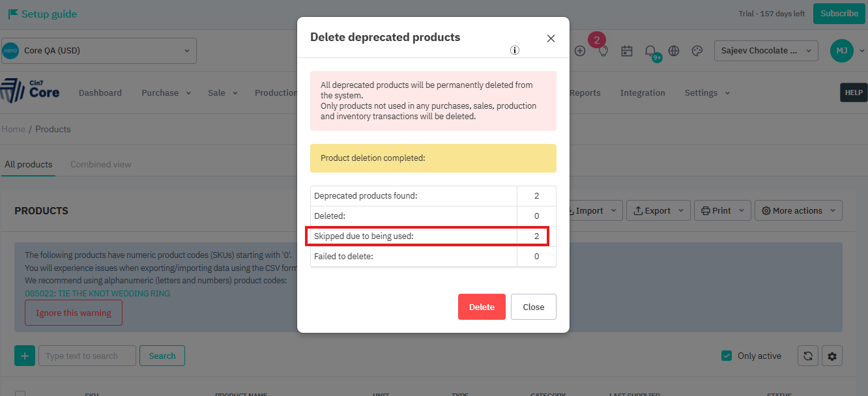Image resolution: width=868 pixels, height=396 pixels.
Task: Open the Sajeev Chocolate company dropdown
Action: pos(766,51)
